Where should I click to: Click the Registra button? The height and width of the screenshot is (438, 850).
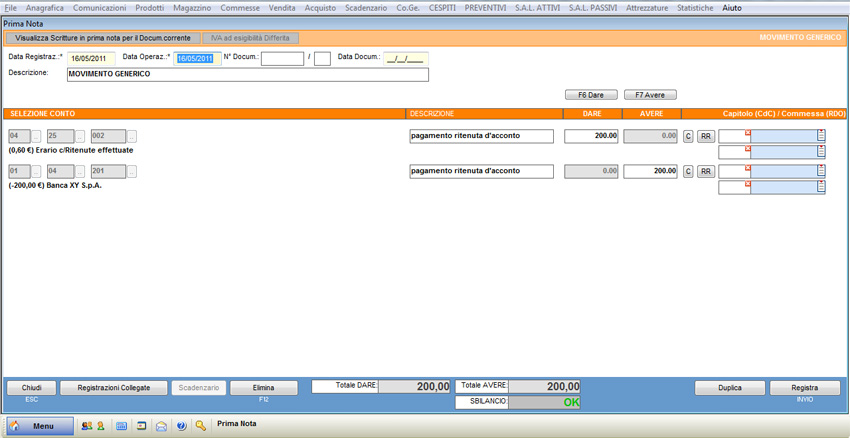[804, 388]
